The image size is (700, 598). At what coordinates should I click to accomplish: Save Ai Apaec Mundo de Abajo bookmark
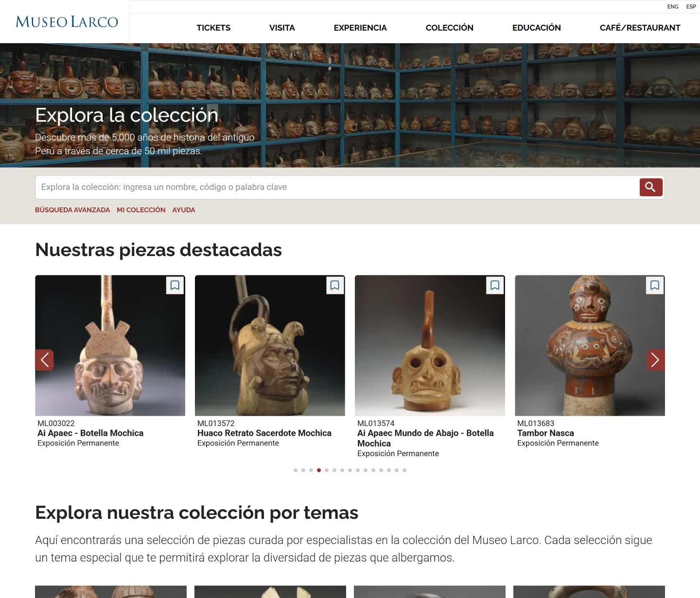tap(495, 285)
